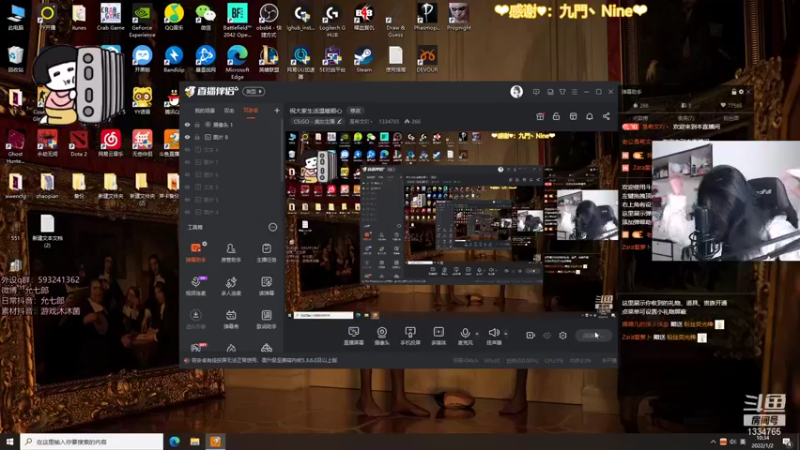Viewport: 800px width, 450px height.
Task: Switch to the second scene tab
Action: (x=229, y=111)
